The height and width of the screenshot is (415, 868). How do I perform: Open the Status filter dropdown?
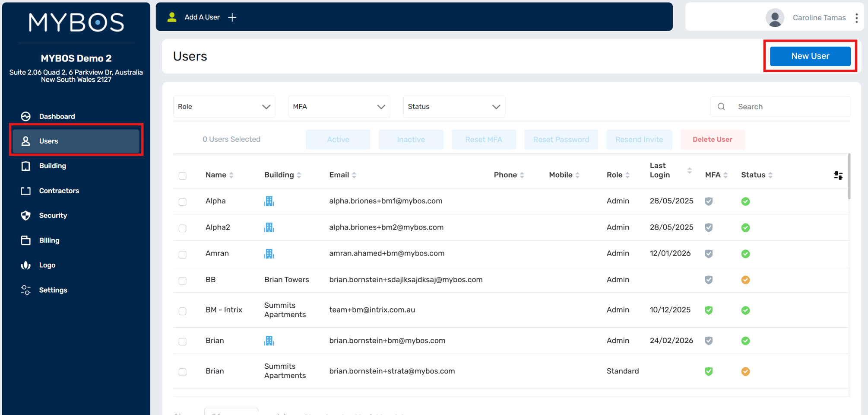coord(454,107)
